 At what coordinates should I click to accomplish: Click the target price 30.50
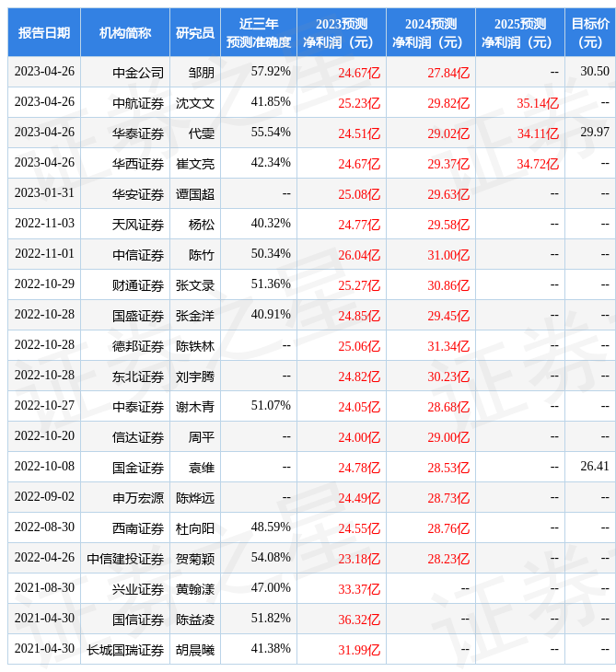tap(595, 71)
